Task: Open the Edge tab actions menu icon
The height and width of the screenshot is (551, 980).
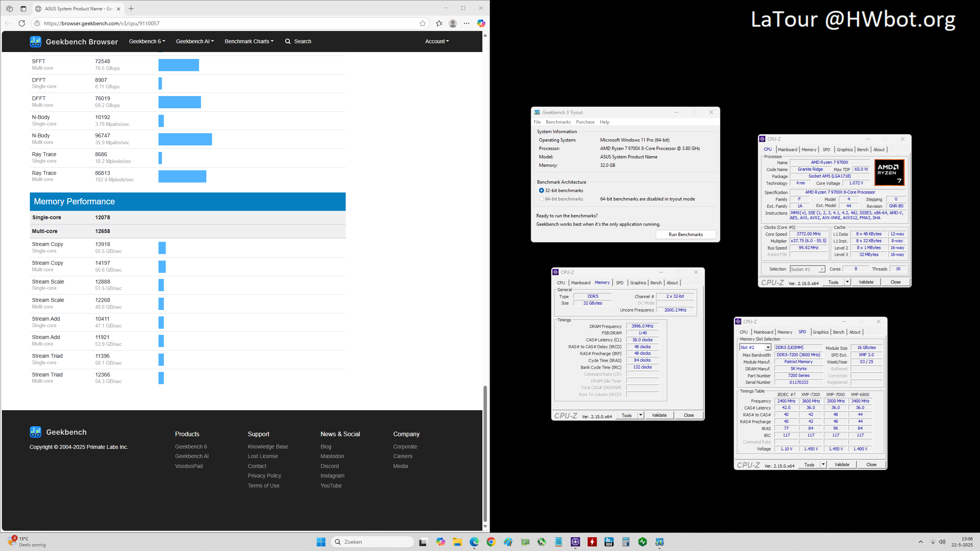Action: (x=23, y=8)
